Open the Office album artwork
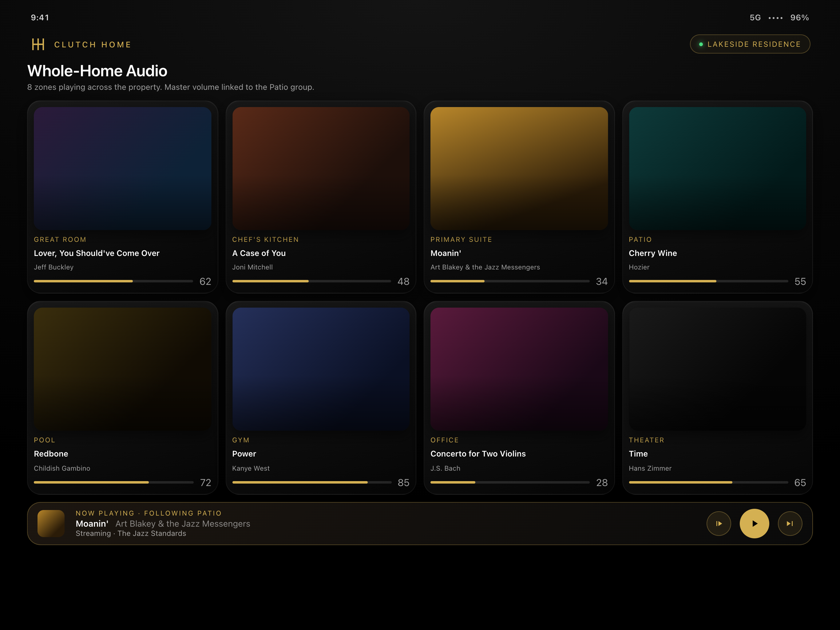This screenshot has width=840, height=630. (x=519, y=369)
